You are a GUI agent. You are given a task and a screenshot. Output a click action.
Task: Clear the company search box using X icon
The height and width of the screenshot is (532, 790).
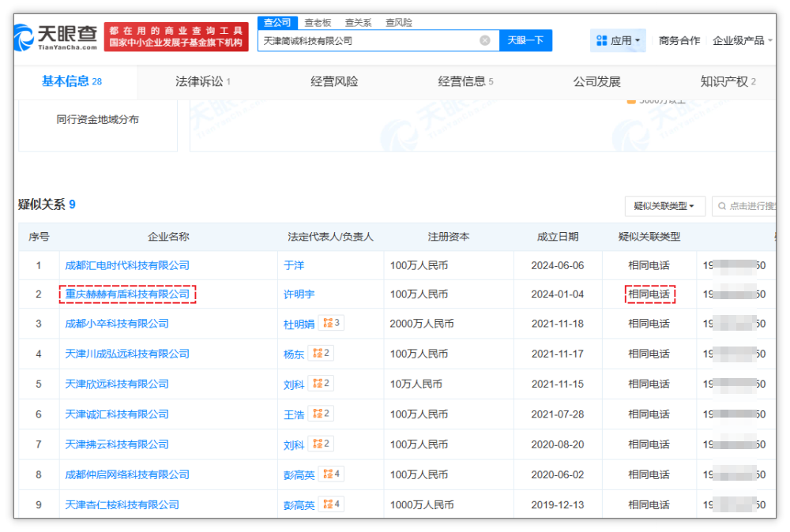(x=485, y=40)
